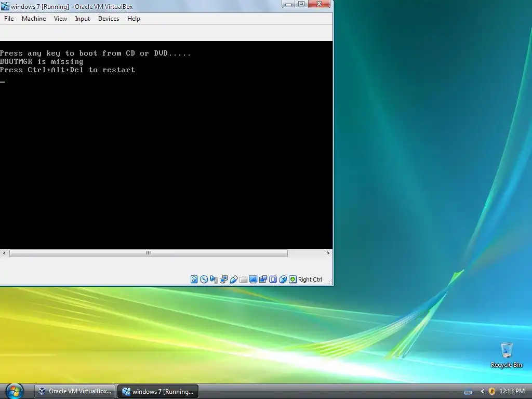This screenshot has height=399, width=532.
Task: Close the windows 7 VM window
Action: (319, 4)
